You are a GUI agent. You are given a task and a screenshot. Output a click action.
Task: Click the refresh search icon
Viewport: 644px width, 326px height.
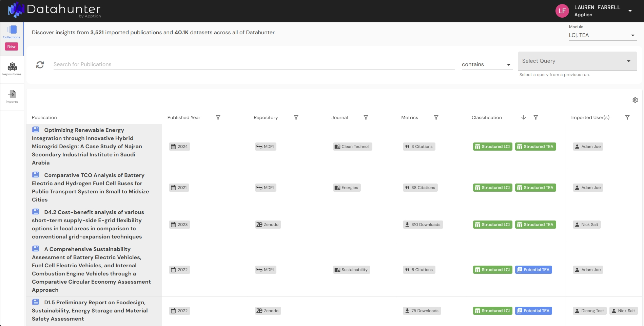point(40,64)
